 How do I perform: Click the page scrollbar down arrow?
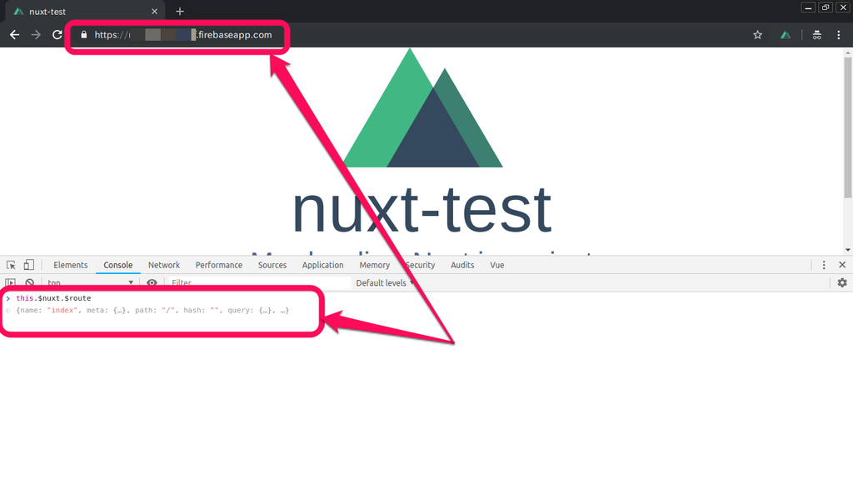click(847, 250)
